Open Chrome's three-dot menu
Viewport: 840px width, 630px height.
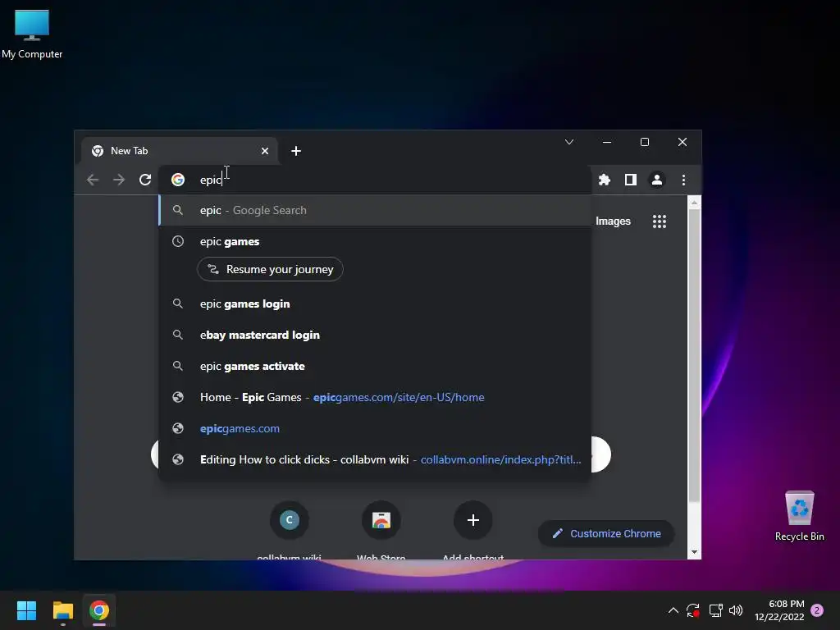683,180
